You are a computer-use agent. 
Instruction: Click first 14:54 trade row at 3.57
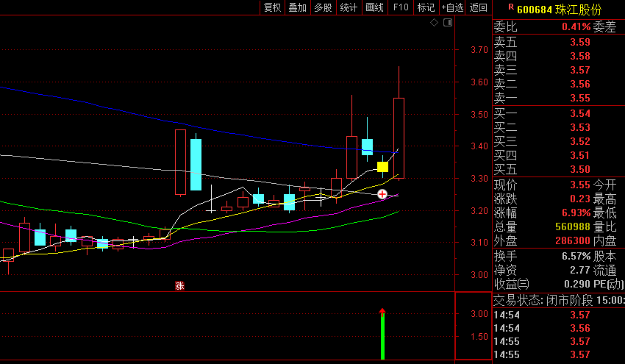(558, 315)
